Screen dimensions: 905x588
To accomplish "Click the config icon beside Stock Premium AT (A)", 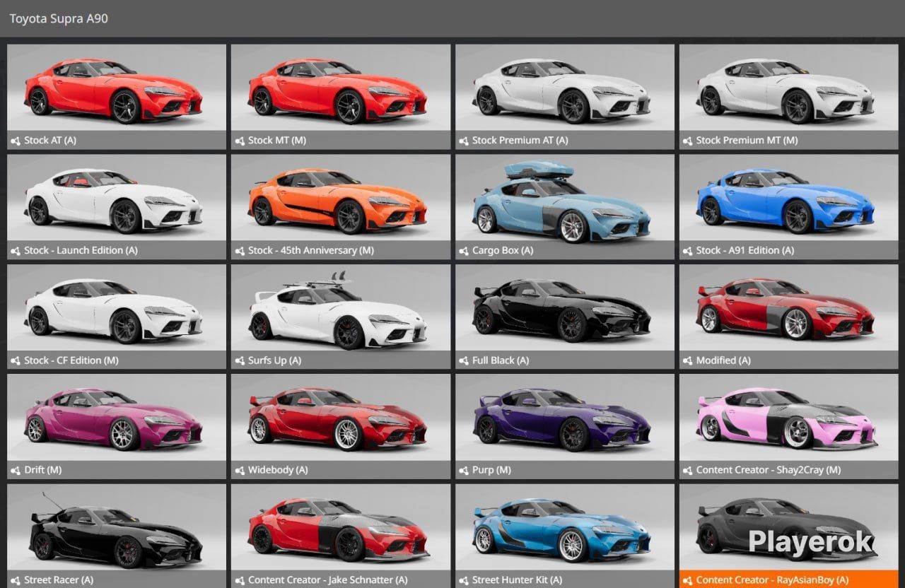I will coord(463,141).
